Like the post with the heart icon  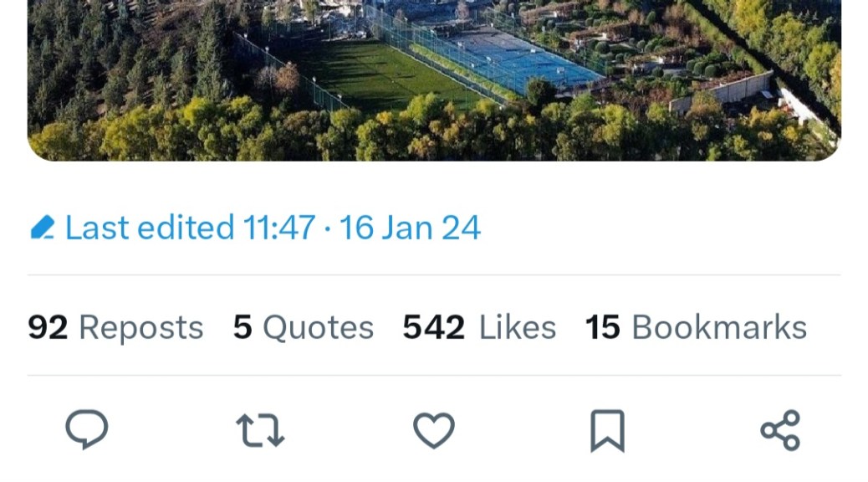pos(434,431)
